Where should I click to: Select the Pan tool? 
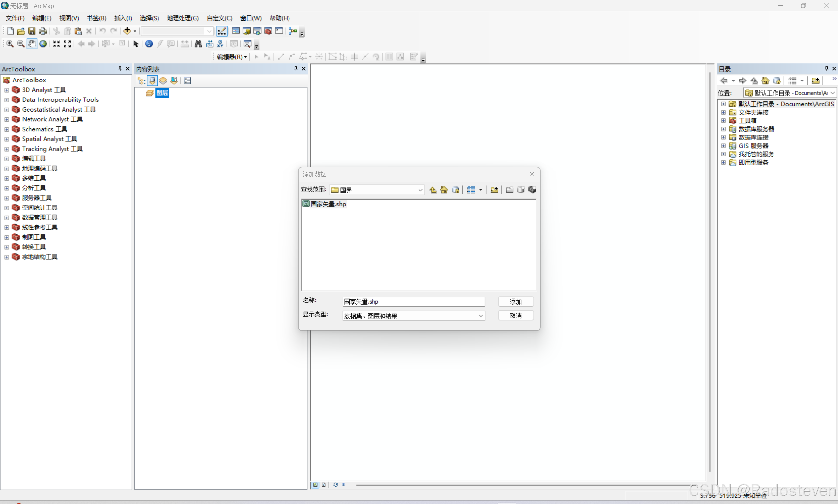click(32, 44)
